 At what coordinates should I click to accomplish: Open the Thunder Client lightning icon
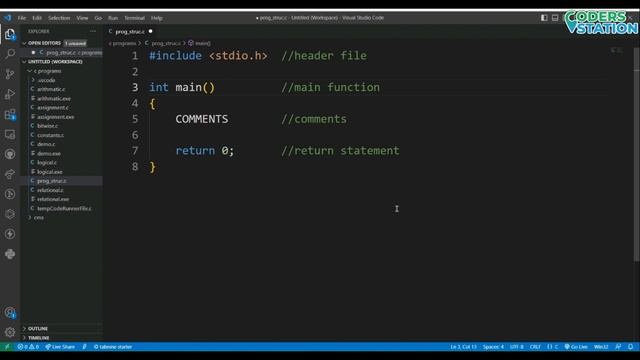(x=10, y=234)
